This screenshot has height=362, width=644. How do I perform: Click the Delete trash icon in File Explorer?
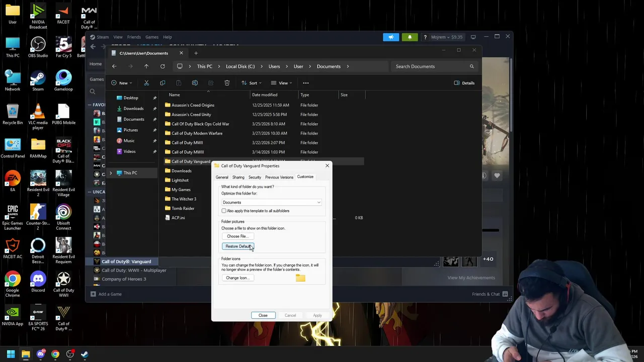[x=227, y=83]
